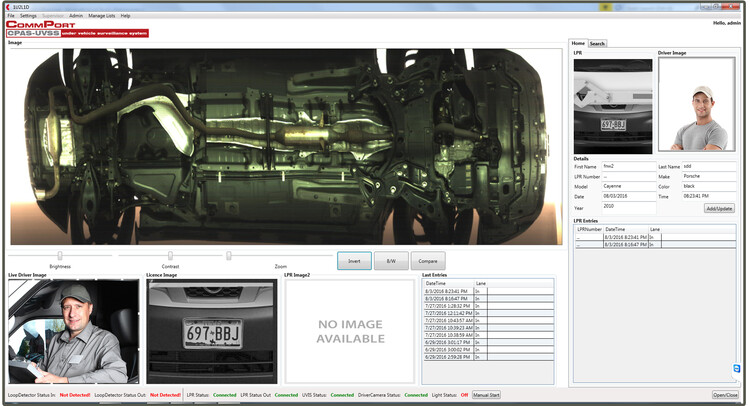The image size is (750, 406).
Task: Click UVIS Status 'Connected' text
Action: [x=342, y=395]
